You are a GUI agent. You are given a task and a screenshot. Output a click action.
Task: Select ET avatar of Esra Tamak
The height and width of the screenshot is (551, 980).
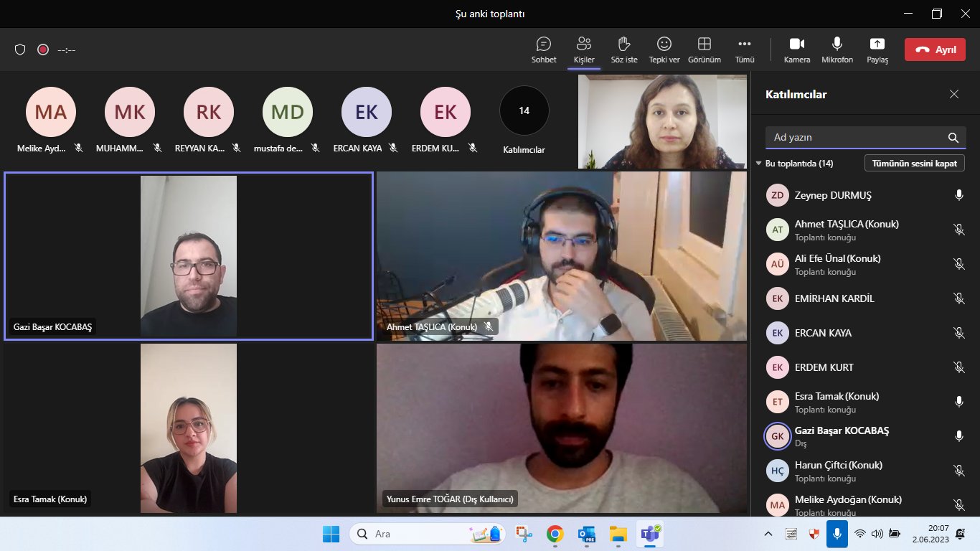[778, 402]
